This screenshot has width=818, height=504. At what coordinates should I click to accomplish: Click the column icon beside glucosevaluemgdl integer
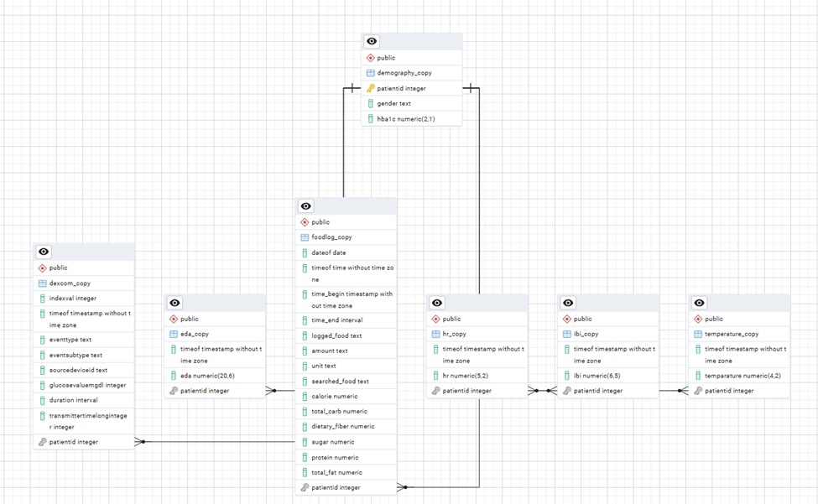pos(42,385)
